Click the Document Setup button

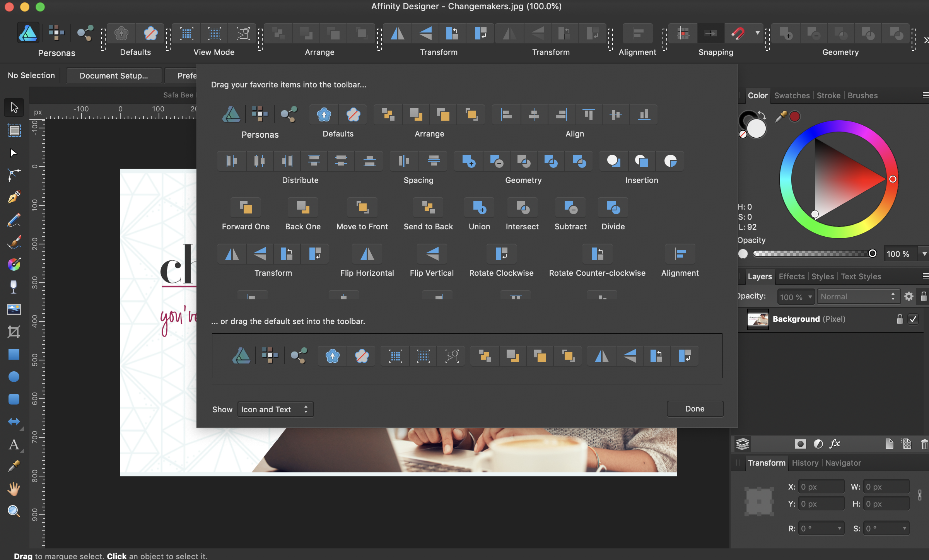tap(114, 76)
